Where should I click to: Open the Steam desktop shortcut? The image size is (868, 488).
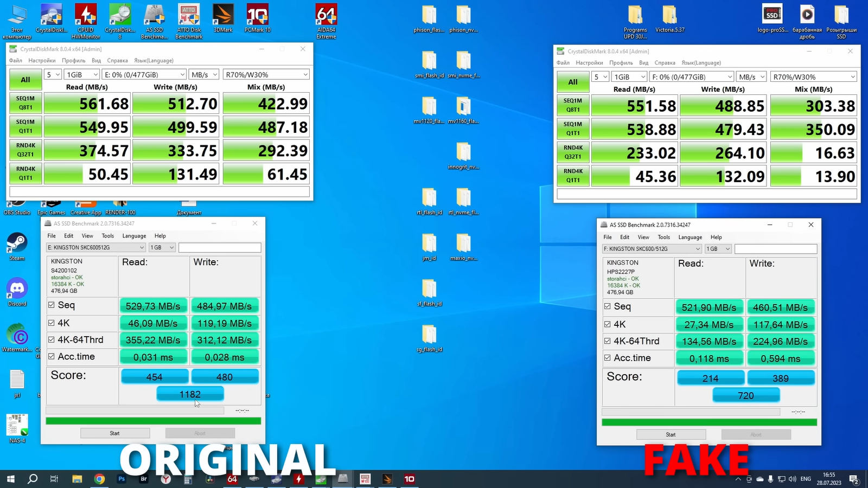[x=17, y=244]
